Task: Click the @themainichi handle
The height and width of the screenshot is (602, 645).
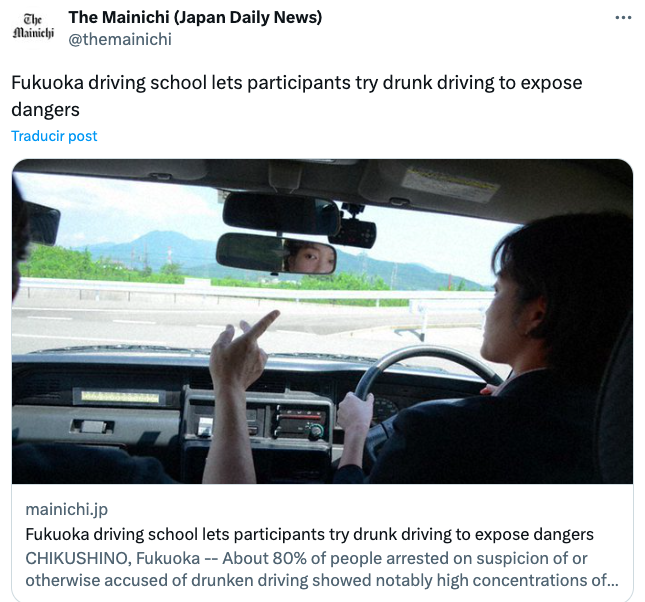Action: pyautogui.click(x=120, y=40)
